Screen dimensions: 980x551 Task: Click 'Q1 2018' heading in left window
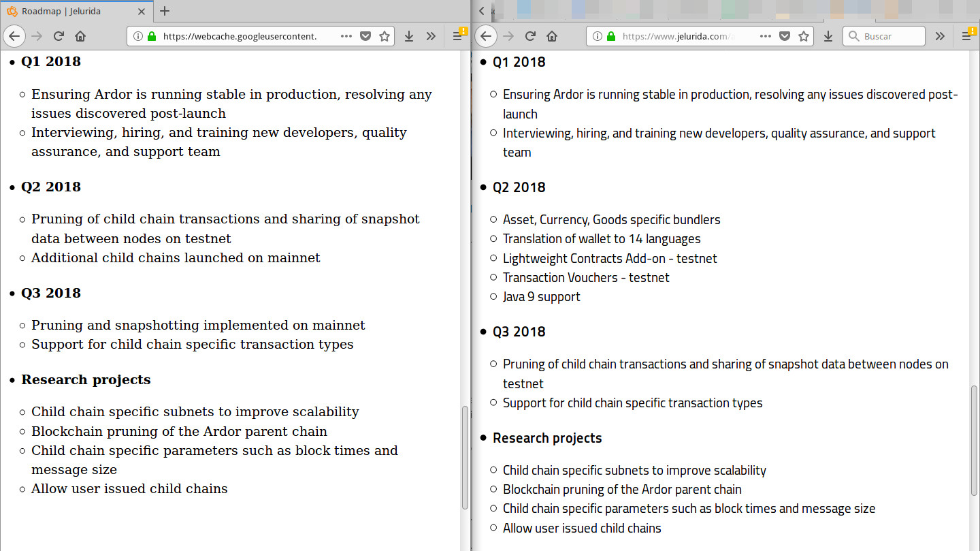pyautogui.click(x=51, y=61)
